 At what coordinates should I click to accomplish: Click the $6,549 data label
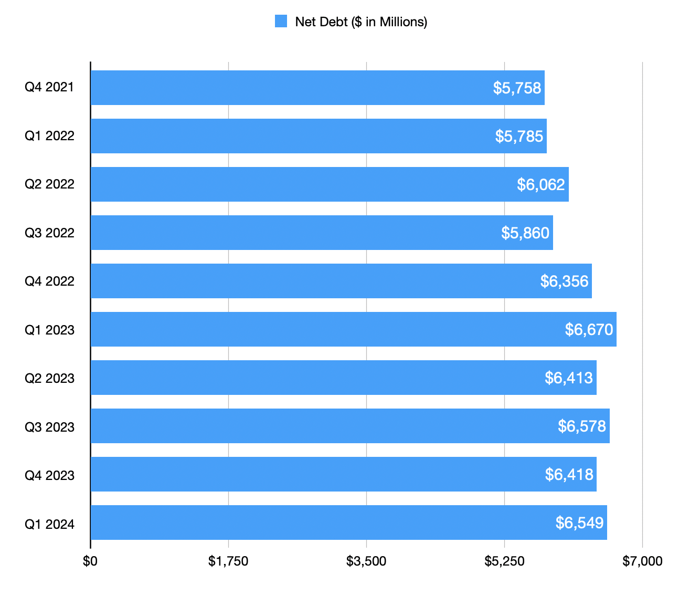[x=580, y=523]
